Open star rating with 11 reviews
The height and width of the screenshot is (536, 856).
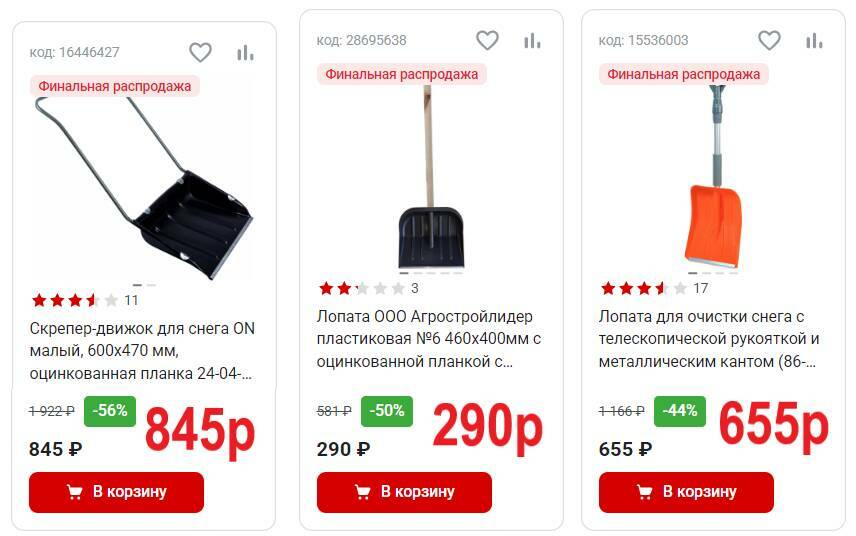(x=85, y=300)
